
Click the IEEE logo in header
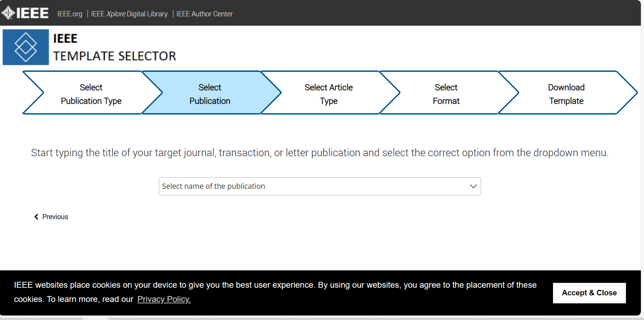point(25,13)
